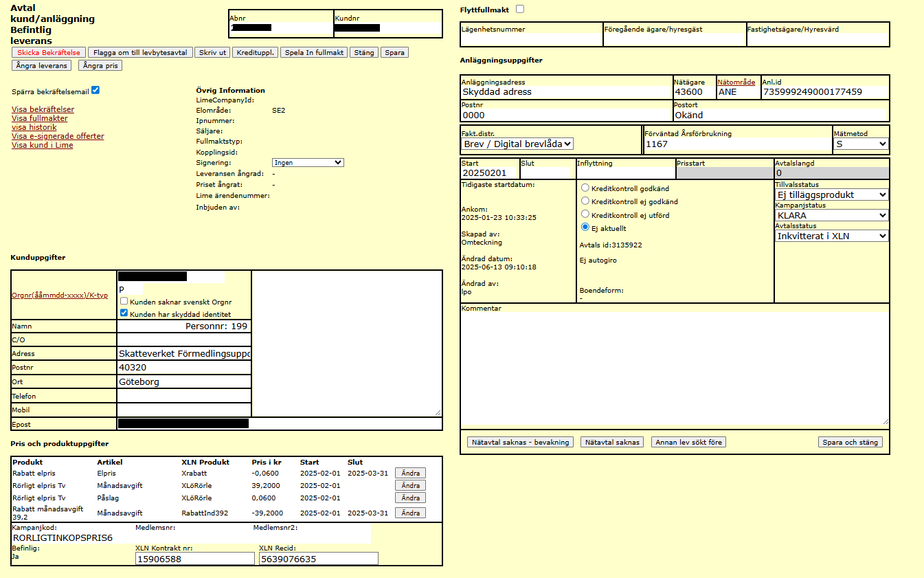Screen dimensions: 924x578
Task: Follow the Visa kund i Lime link
Action: point(42,145)
